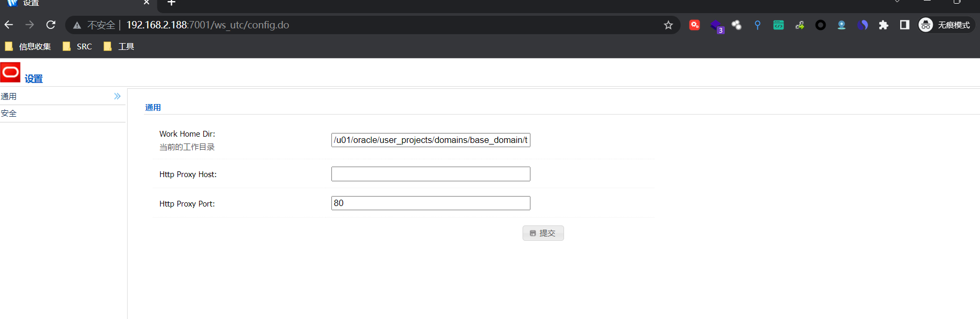The image size is (980, 319).
Task: Click the Work Home Dir label
Action: coord(187,134)
